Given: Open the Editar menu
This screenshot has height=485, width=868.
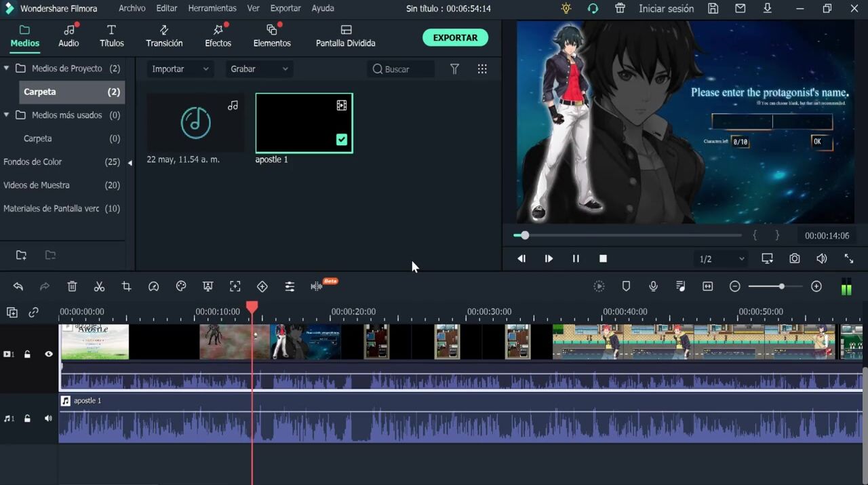Looking at the screenshot, I should pos(167,8).
